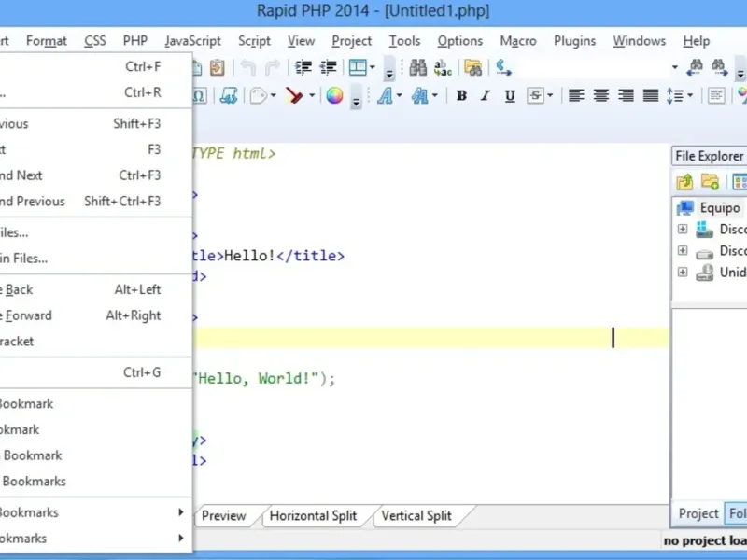The width and height of the screenshot is (747, 560).
Task: Toggle Bold formatting
Action: click(461, 96)
